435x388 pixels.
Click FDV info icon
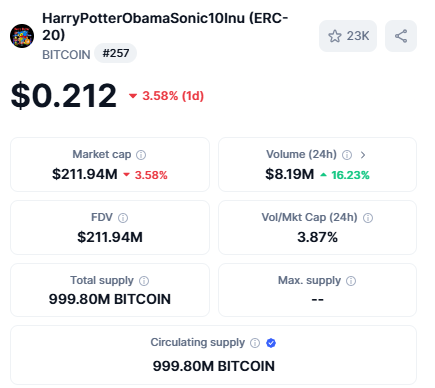click(x=123, y=218)
